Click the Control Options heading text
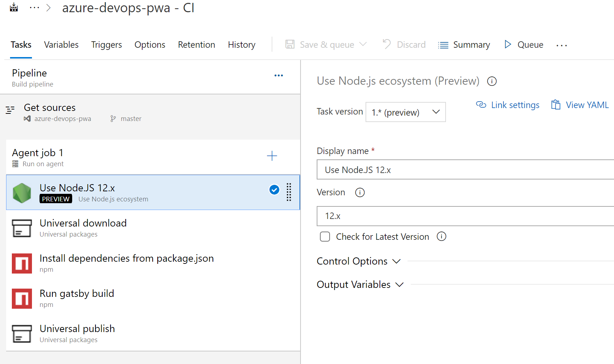The image size is (614, 364). click(x=352, y=261)
